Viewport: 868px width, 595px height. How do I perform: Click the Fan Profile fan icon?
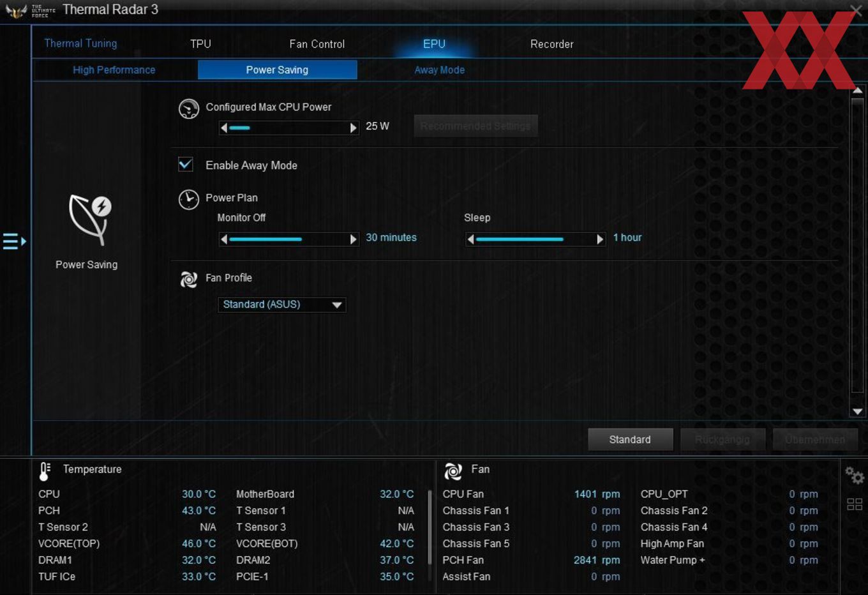click(189, 280)
